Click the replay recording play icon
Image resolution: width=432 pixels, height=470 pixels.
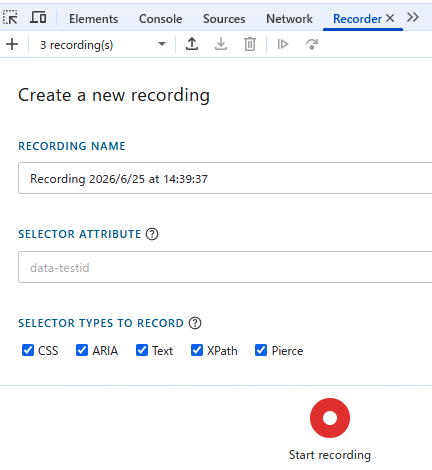click(283, 44)
